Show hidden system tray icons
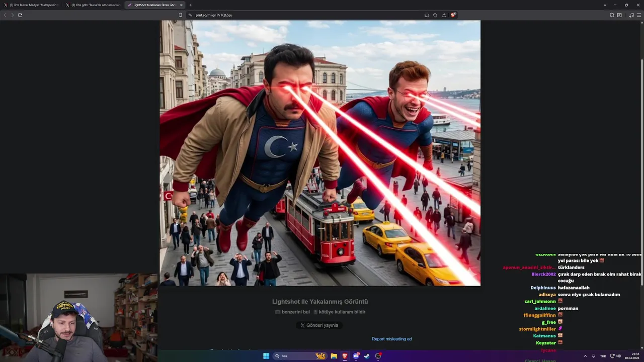The image size is (644, 362). coord(585,356)
